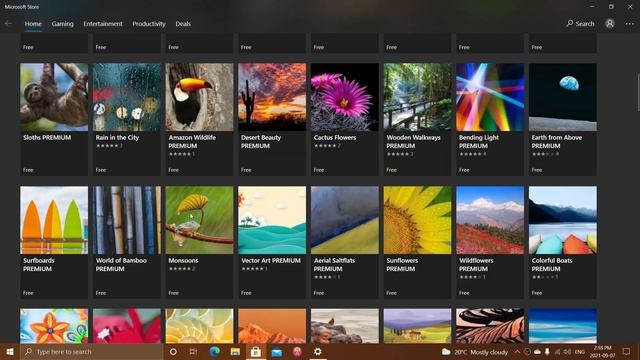Image resolution: width=640 pixels, height=360 pixels.
Task: Open the Mail app on taskbar
Action: 277,351
